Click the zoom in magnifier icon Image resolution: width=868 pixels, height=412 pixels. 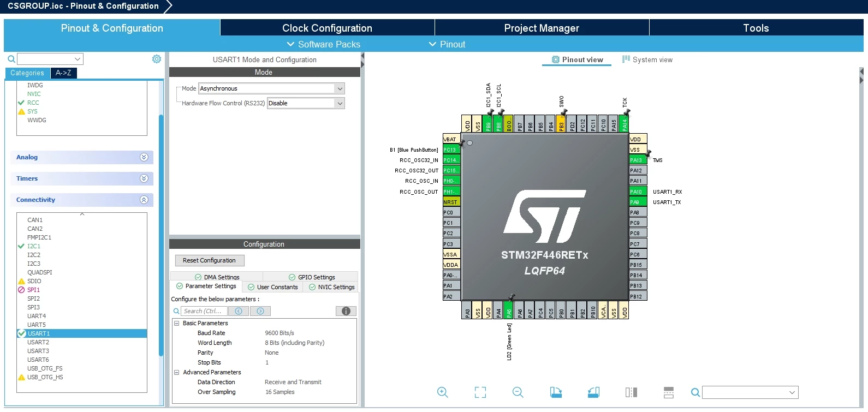(x=443, y=392)
